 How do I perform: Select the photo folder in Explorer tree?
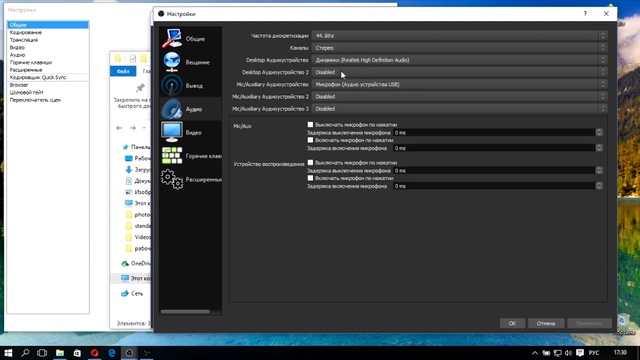tap(138, 215)
